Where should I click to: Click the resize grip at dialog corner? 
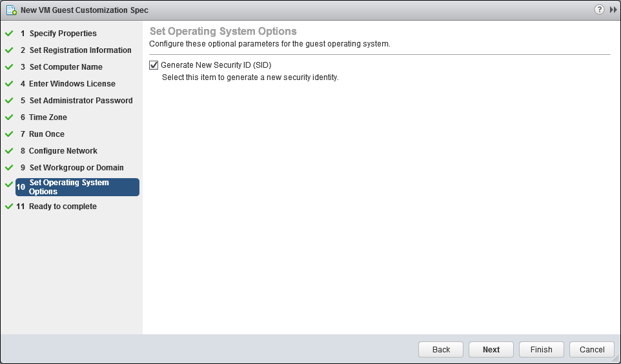[616, 359]
